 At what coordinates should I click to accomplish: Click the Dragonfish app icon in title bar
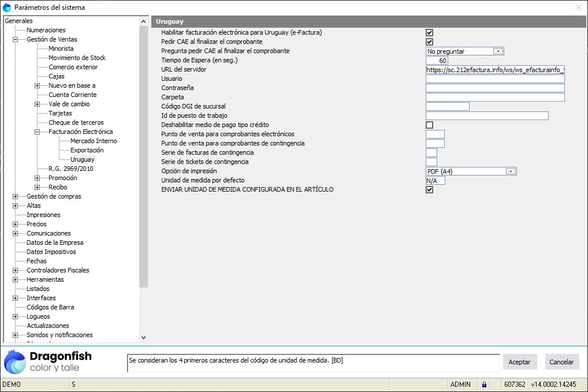pyautogui.click(x=7, y=7)
